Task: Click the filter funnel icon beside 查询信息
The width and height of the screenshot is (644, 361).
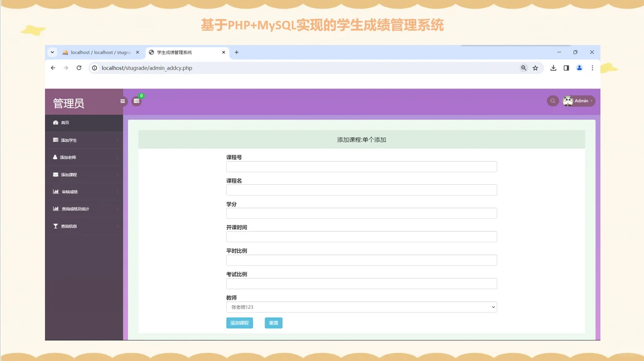Action: (x=56, y=226)
